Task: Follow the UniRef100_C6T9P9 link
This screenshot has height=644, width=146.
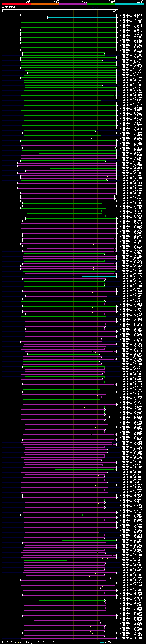Action: tap(131, 344)
